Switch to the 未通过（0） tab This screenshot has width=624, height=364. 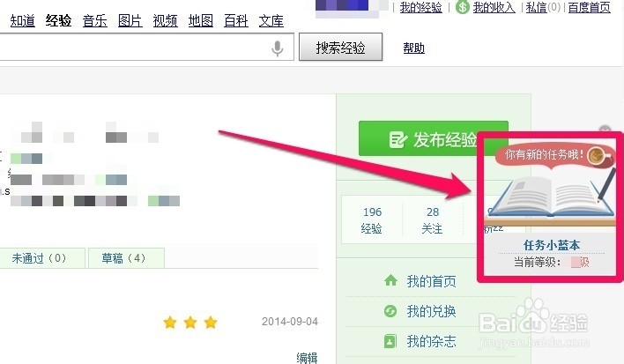click(x=42, y=258)
